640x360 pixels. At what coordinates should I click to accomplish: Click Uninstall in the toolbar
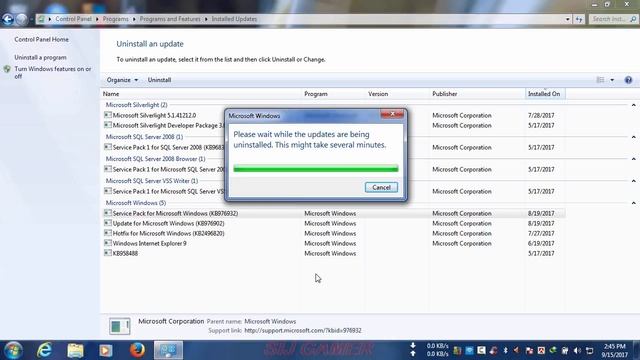tap(159, 80)
